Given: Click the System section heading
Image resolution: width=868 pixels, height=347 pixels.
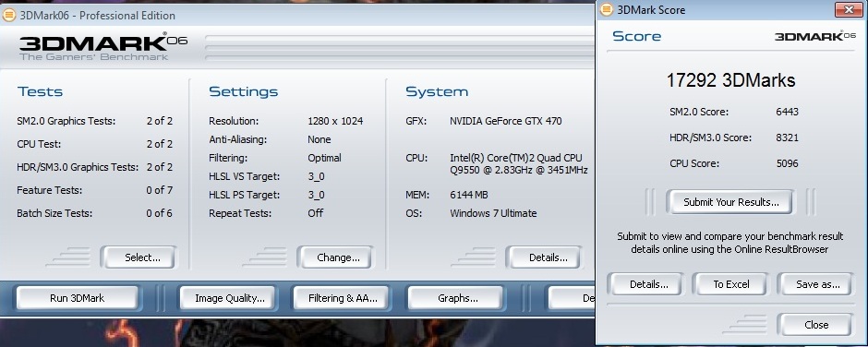Looking at the screenshot, I should click(x=437, y=92).
